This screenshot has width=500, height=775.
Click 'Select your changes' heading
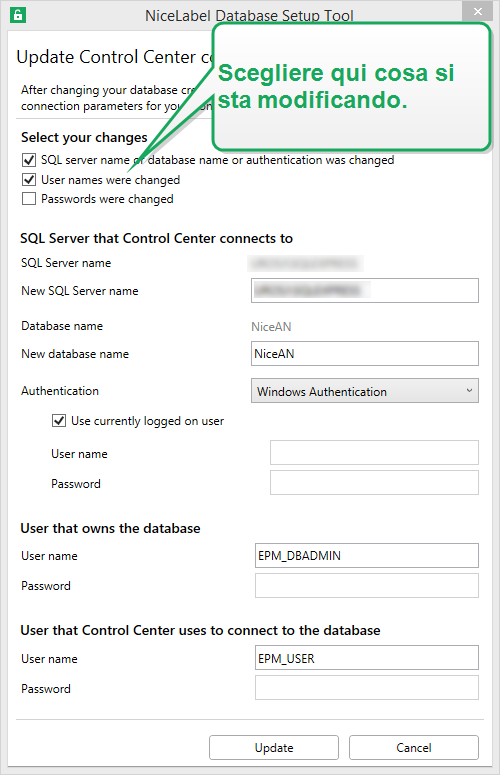tap(84, 137)
